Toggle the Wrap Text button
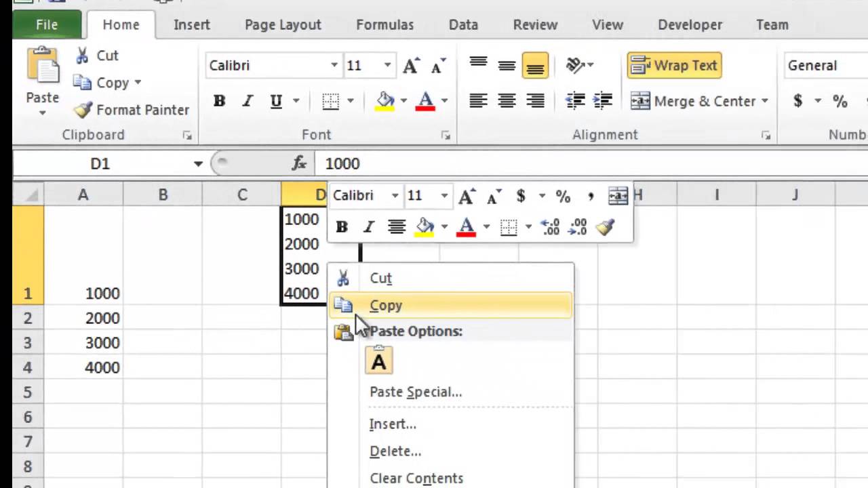The image size is (868, 488). point(673,66)
